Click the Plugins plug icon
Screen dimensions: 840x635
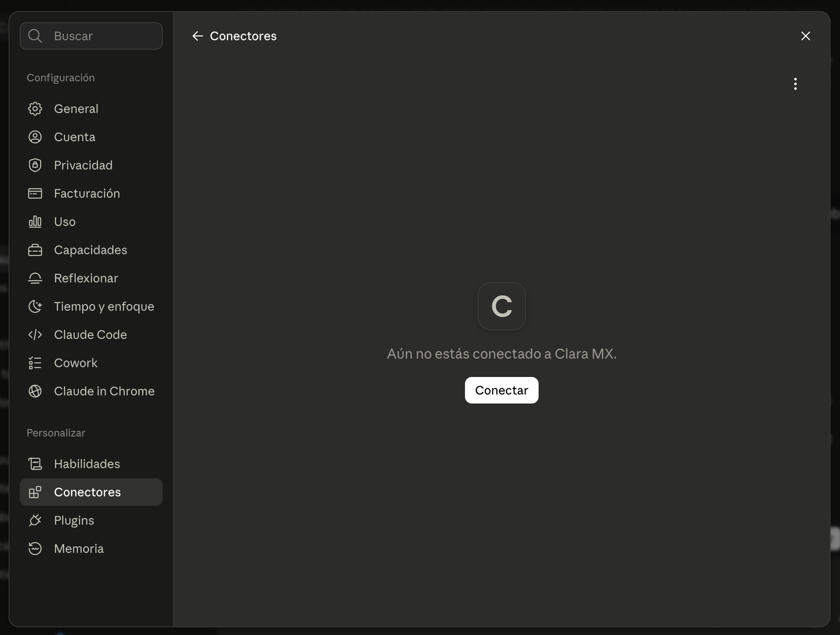[35, 520]
